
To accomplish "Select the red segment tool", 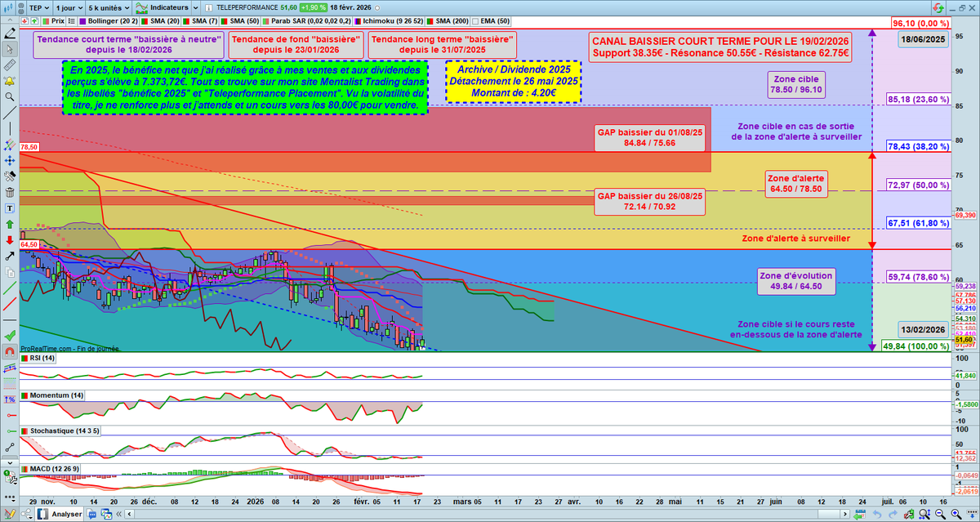I will coord(10,415).
